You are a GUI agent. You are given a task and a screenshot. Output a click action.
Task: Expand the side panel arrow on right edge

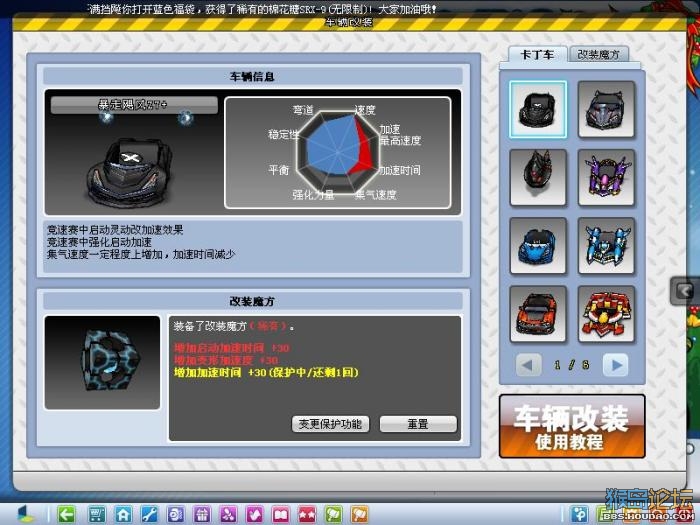coord(685,291)
